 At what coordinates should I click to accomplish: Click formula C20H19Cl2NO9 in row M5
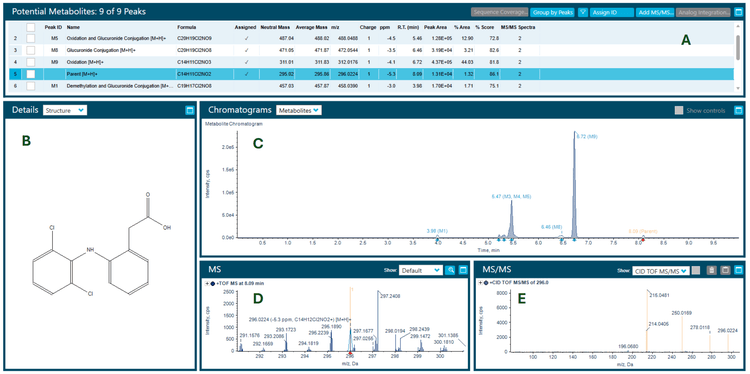click(x=194, y=37)
